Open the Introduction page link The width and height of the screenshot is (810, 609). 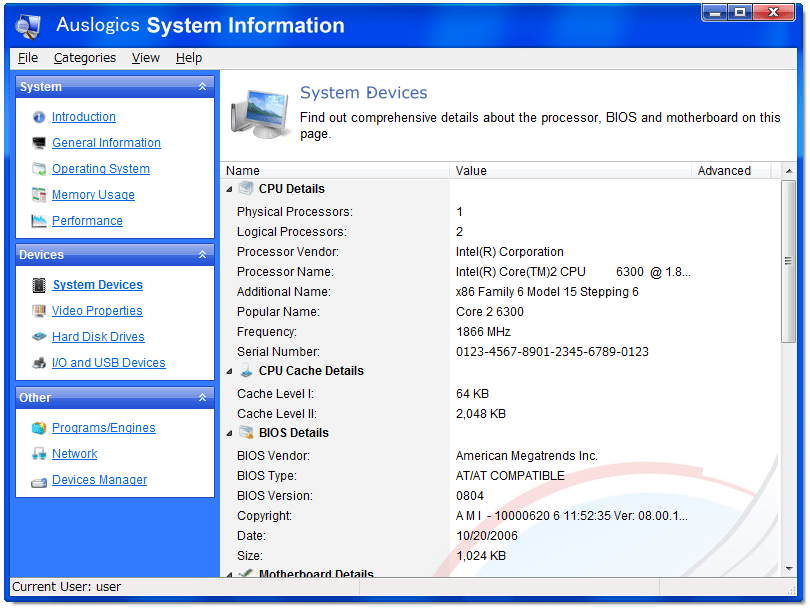(84, 117)
